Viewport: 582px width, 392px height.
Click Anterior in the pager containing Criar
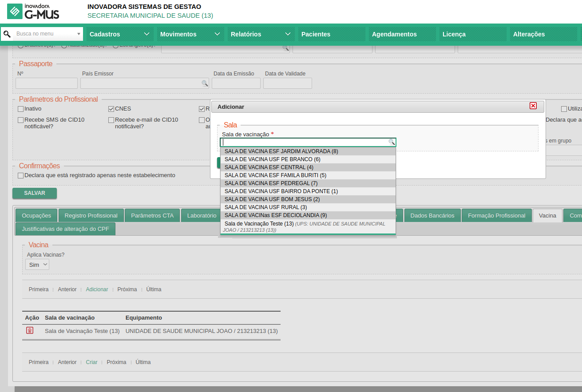[x=67, y=362]
